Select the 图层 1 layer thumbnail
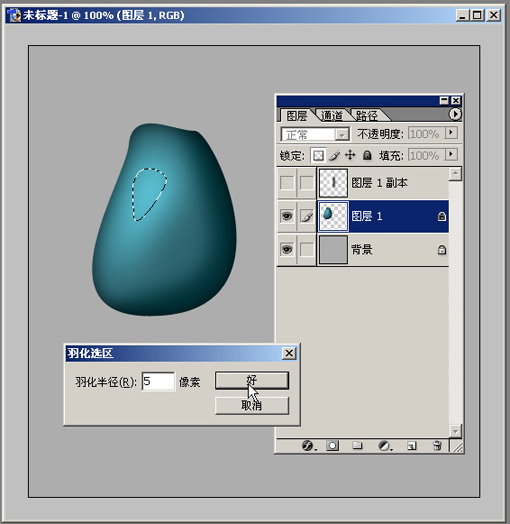 (x=333, y=216)
